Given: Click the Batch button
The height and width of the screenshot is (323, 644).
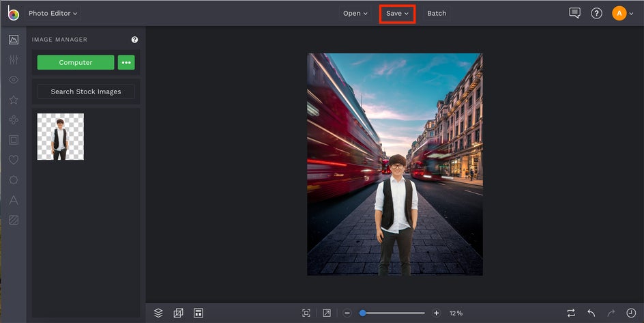Looking at the screenshot, I should point(437,13).
